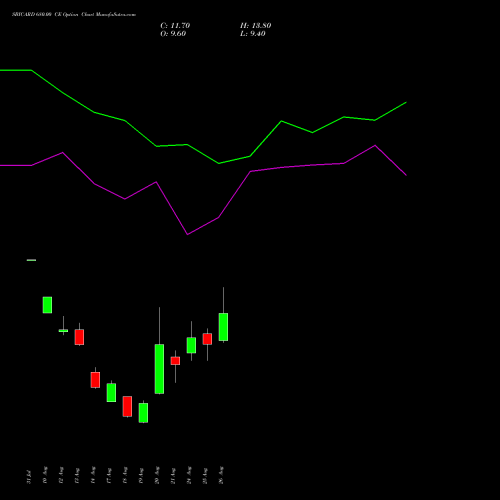Image resolution: width=500 pixels, height=500 pixels.
Task: Click the tall green candle for 20 Aug
Action: (159, 369)
